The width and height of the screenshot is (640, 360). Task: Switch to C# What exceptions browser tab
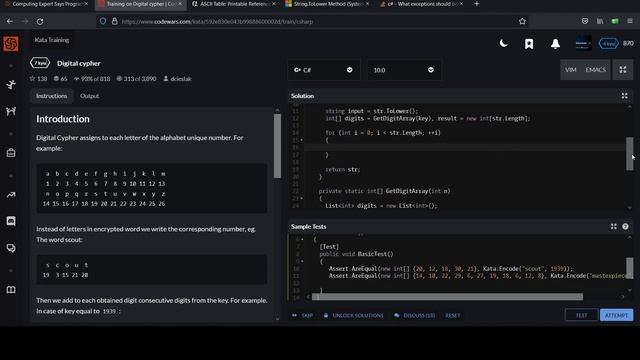[422, 4]
